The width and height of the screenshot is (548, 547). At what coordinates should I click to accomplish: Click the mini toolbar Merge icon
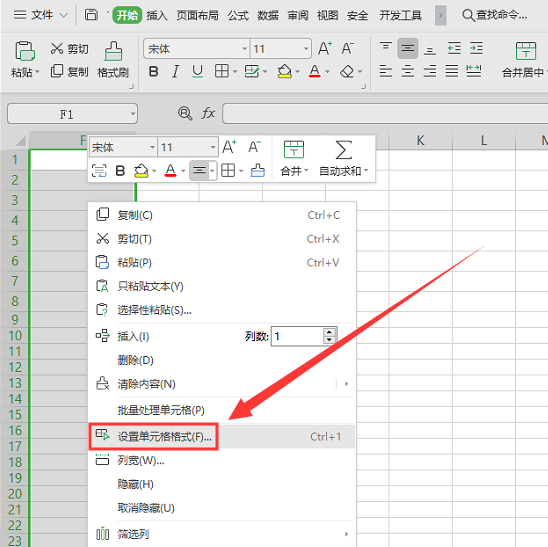coord(294,150)
